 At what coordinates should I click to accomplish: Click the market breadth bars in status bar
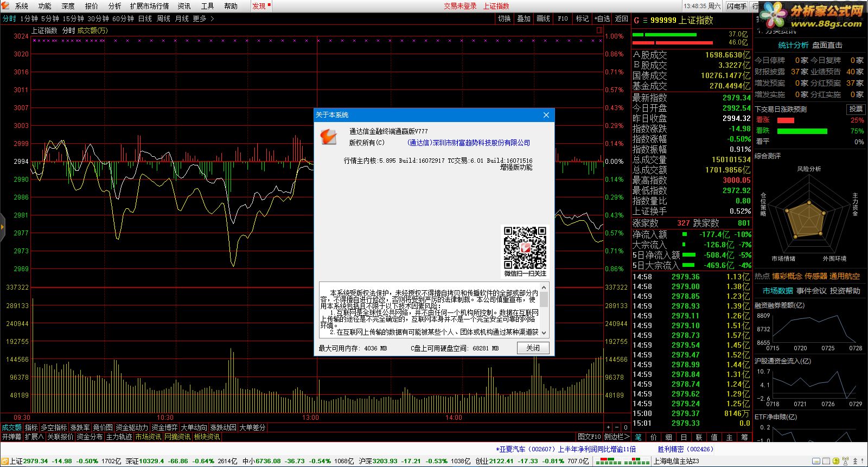click(x=622, y=461)
